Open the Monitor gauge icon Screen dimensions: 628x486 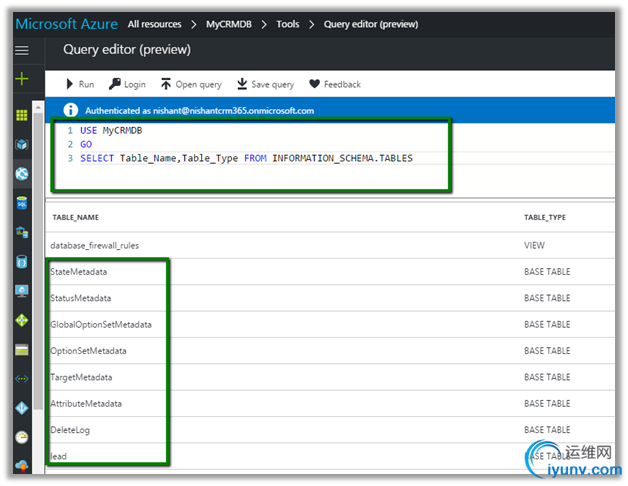coord(22,437)
